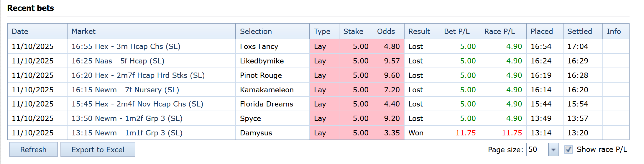Sort by the Settled column header
Viewport: 644px width, 164px height.
[x=579, y=31]
